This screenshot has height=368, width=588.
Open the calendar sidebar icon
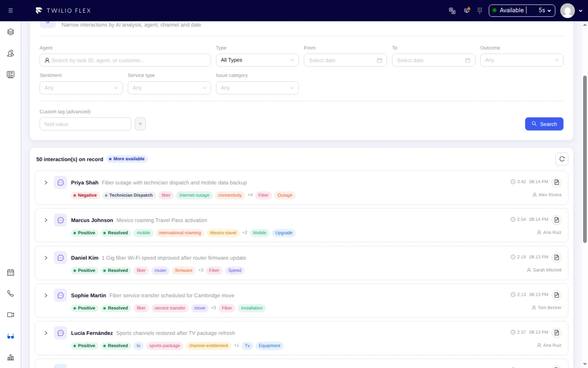[x=11, y=272]
